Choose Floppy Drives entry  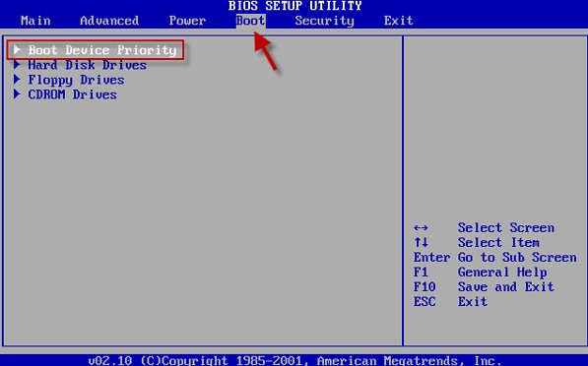pyautogui.click(x=76, y=80)
